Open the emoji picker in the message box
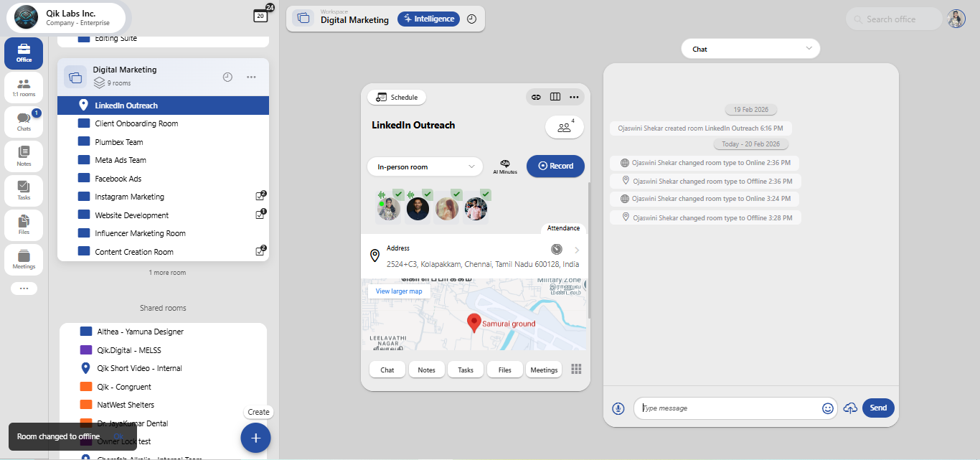 828,408
